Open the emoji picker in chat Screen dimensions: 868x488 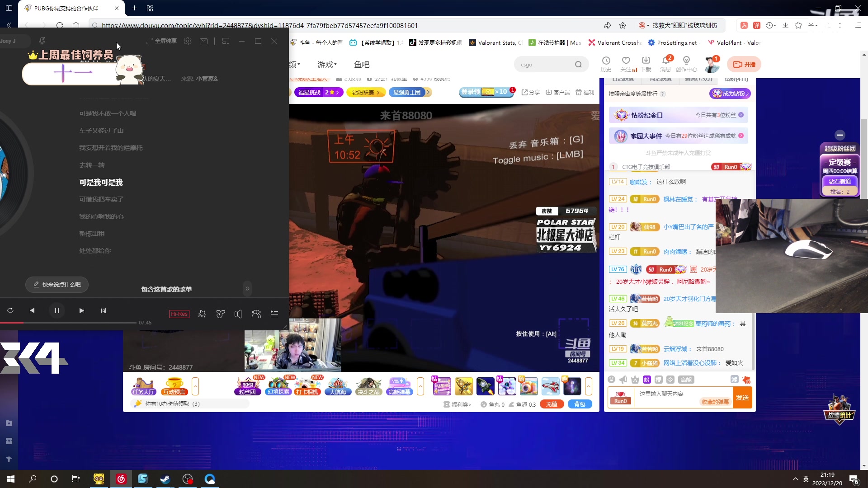point(612,380)
